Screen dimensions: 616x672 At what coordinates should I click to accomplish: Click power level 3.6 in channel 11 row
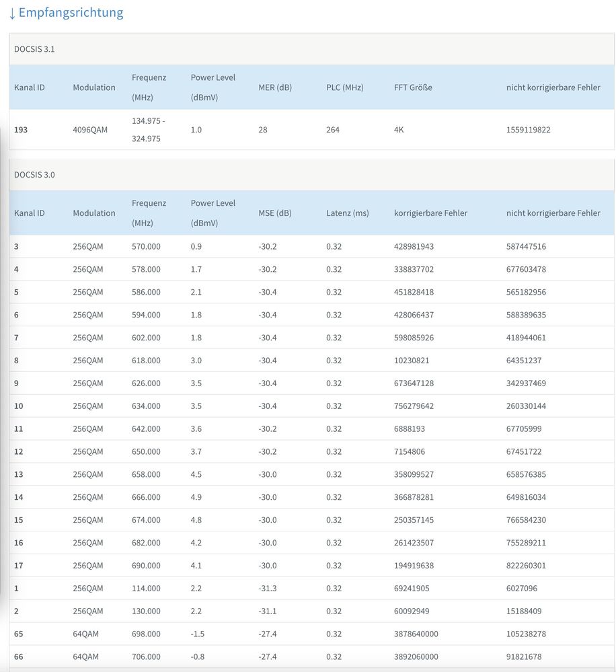196,429
